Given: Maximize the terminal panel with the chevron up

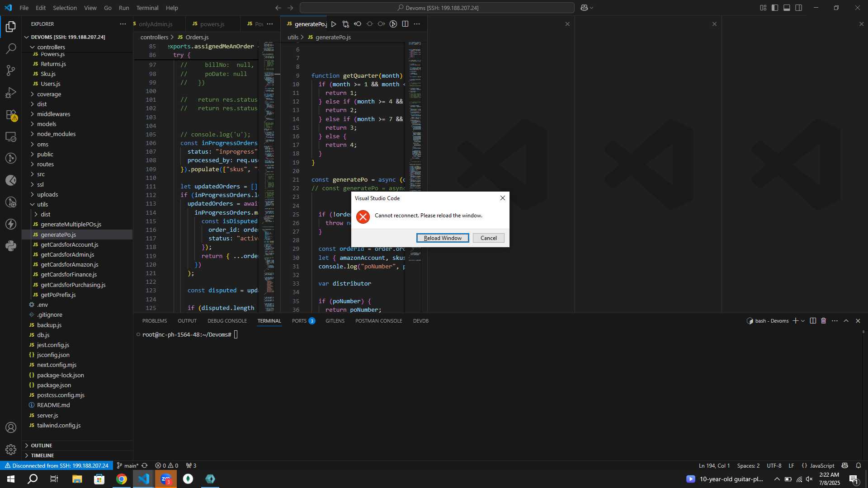Looking at the screenshot, I should tap(846, 321).
